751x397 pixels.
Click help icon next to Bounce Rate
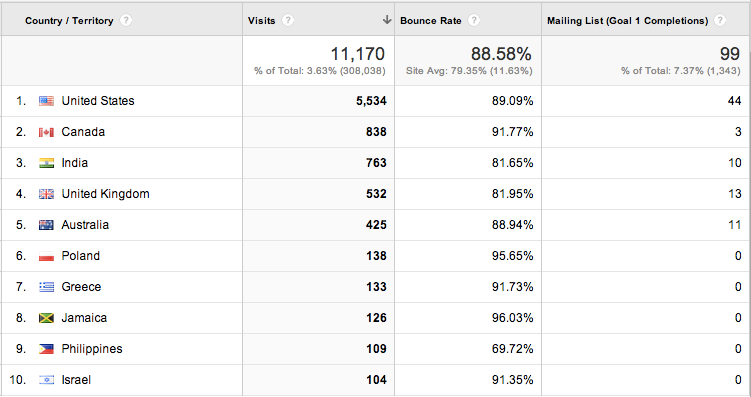coord(474,20)
